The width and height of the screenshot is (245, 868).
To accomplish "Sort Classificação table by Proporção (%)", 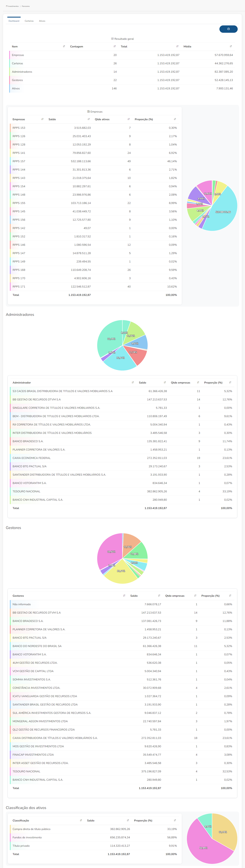I will pos(175,820).
